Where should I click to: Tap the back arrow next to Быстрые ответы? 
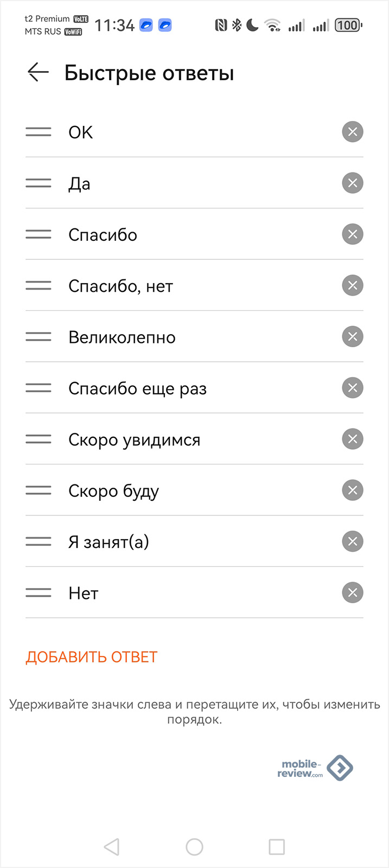tap(38, 72)
